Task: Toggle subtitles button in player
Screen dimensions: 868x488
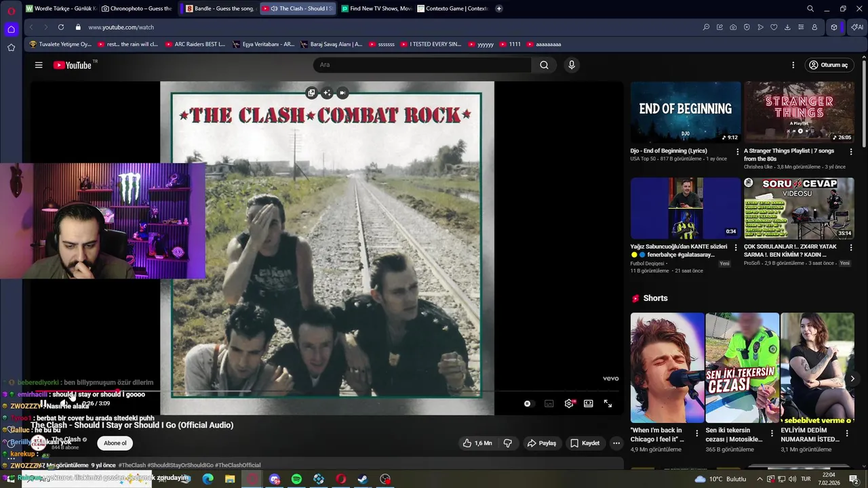Action: click(549, 403)
